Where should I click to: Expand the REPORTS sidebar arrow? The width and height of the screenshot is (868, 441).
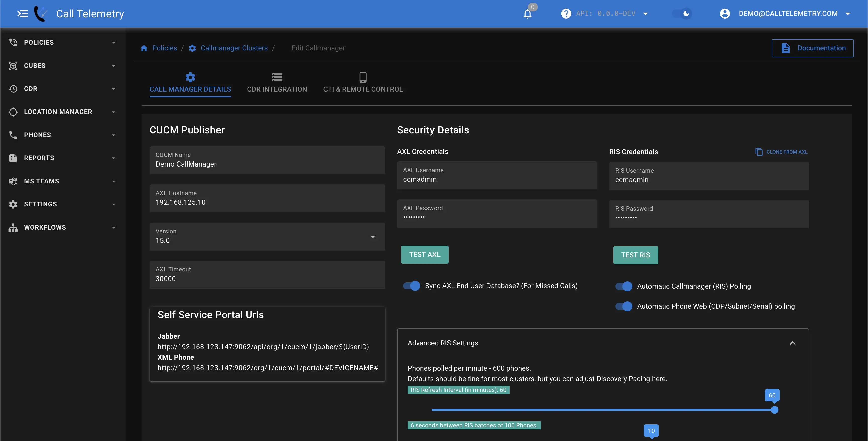[114, 158]
